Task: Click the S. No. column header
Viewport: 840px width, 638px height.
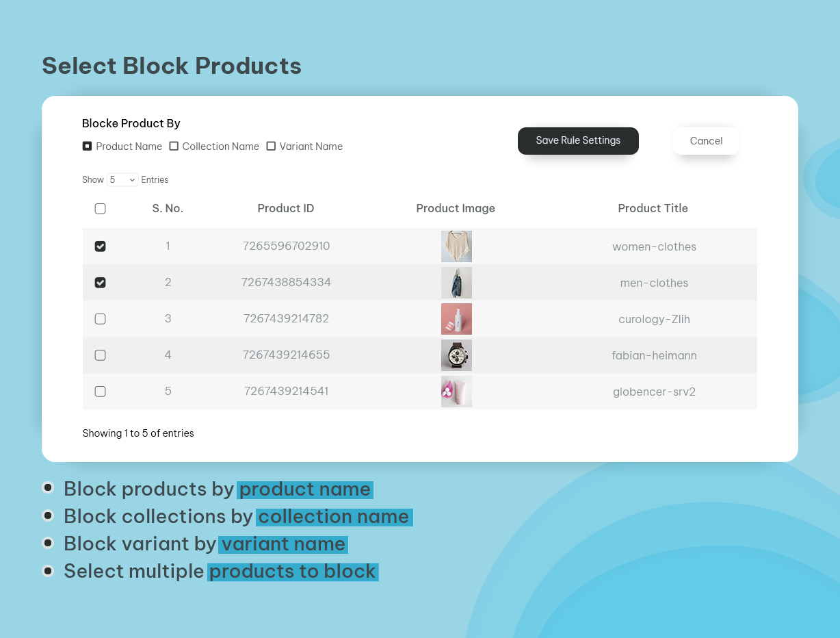Action: click(x=168, y=209)
